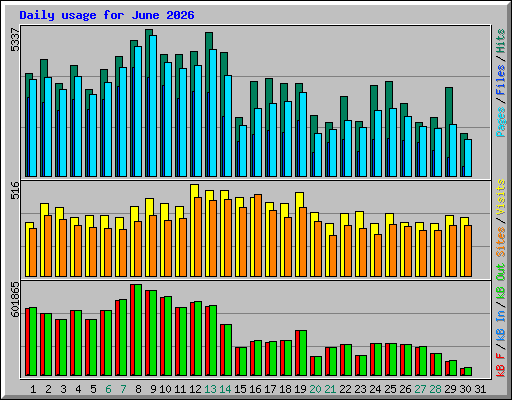Select day label 10 on the x-axis
The height and width of the screenshot is (400, 512).
(x=165, y=389)
